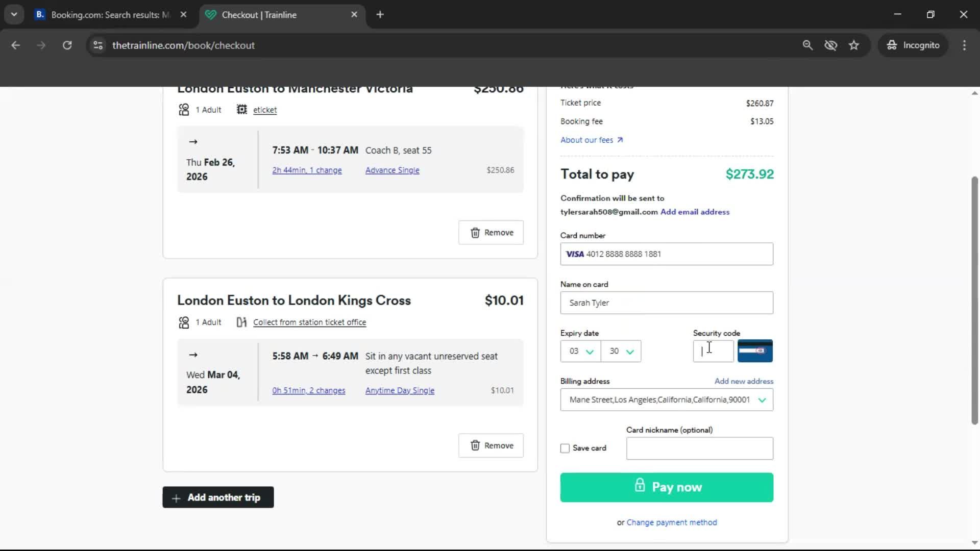Click the lock icon on Pay now
This screenshot has height=551, width=980.
tap(640, 485)
